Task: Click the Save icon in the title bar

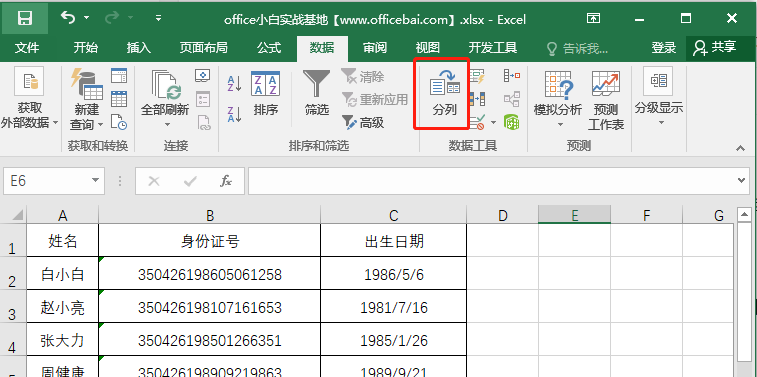Action: point(24,18)
